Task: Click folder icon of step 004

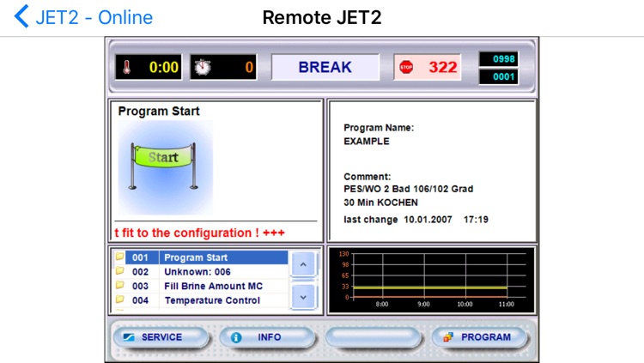Action: pos(119,299)
